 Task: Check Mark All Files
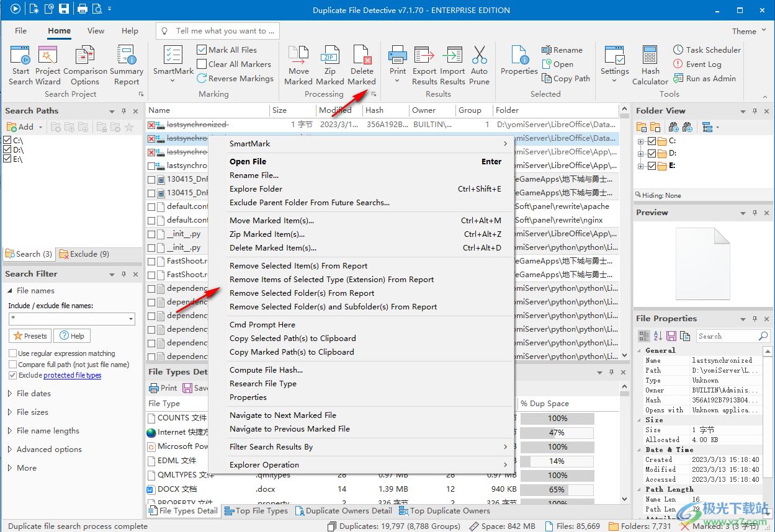click(x=202, y=50)
